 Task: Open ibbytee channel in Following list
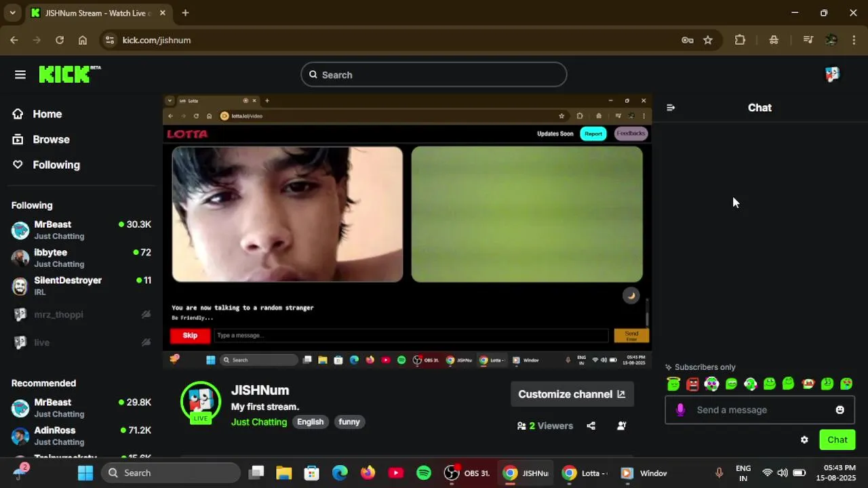81,258
